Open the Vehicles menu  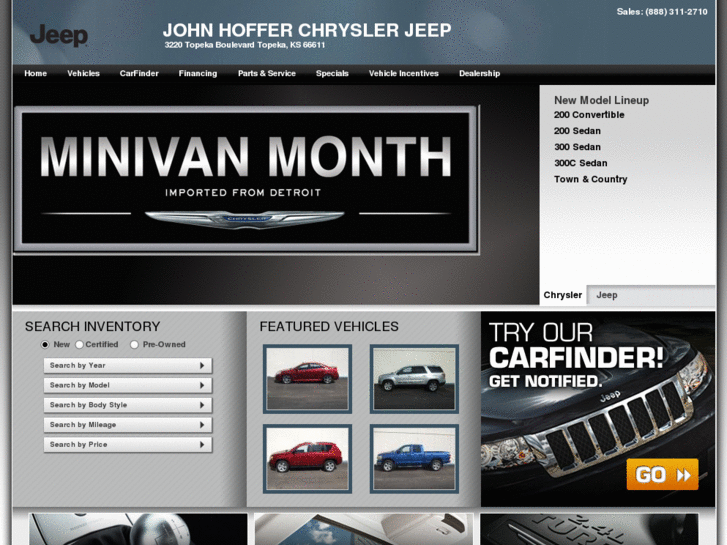pyautogui.click(x=83, y=73)
